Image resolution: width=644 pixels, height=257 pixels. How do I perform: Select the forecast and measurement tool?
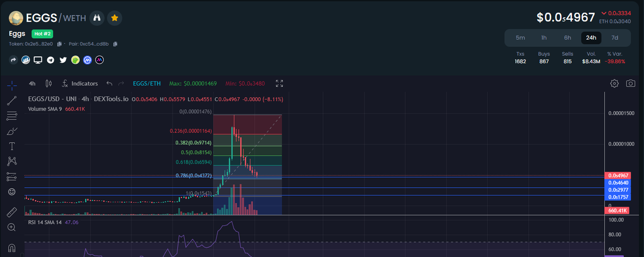click(x=12, y=176)
